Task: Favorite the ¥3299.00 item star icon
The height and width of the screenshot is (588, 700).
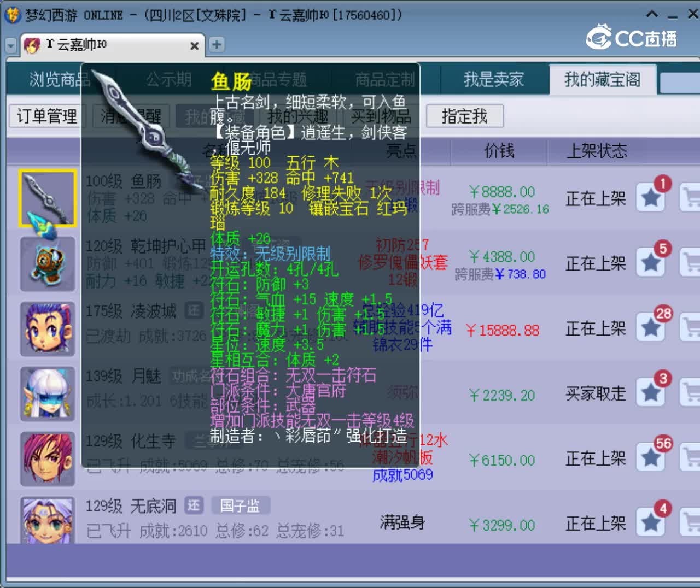Action: tap(651, 523)
